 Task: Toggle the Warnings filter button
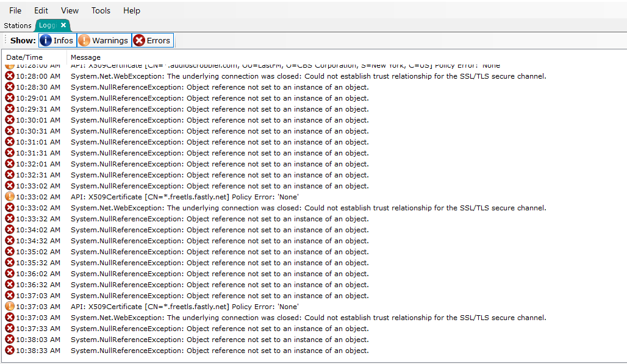[103, 40]
